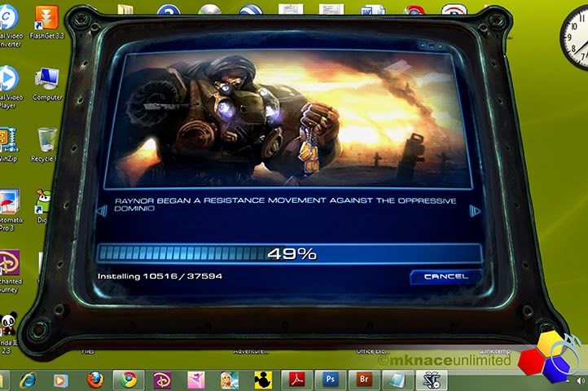Open the WinZip desktop icon
588x391 pixels.
9,144
